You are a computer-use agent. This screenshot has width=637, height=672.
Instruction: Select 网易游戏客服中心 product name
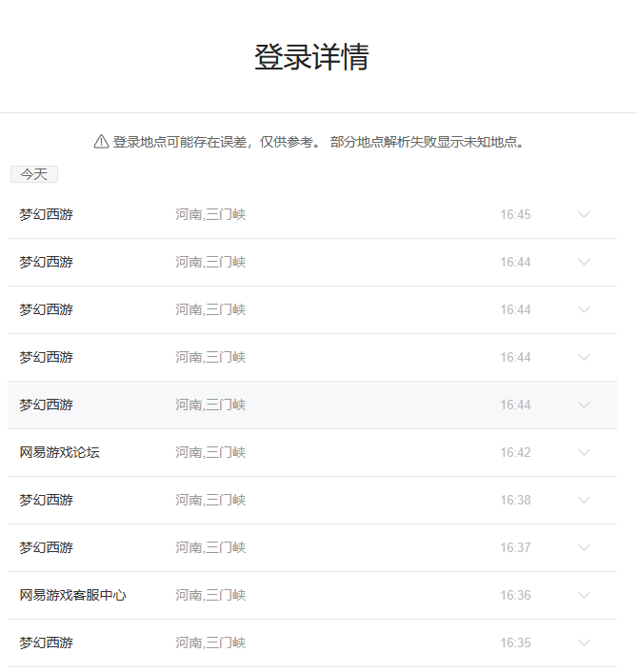[x=73, y=595]
